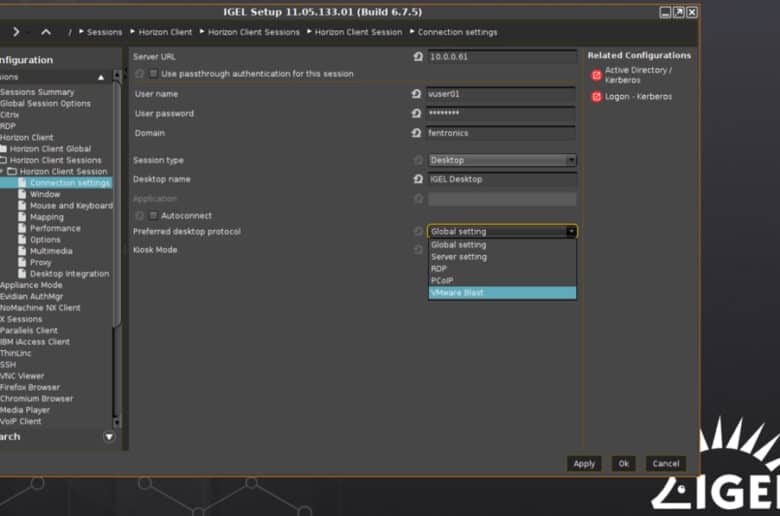Image resolution: width=780 pixels, height=516 pixels.
Task: Reset the Kiosk Mode icon
Action: pyautogui.click(x=418, y=250)
